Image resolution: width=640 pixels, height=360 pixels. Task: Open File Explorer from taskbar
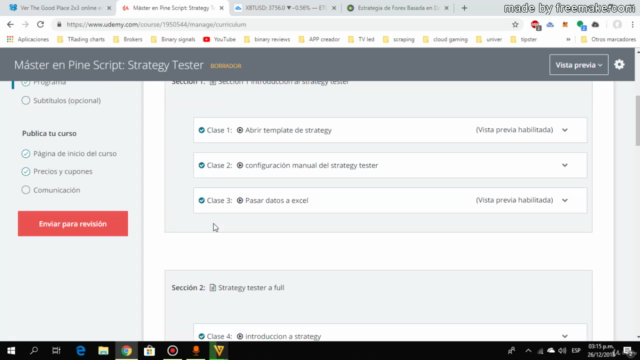[103, 351]
